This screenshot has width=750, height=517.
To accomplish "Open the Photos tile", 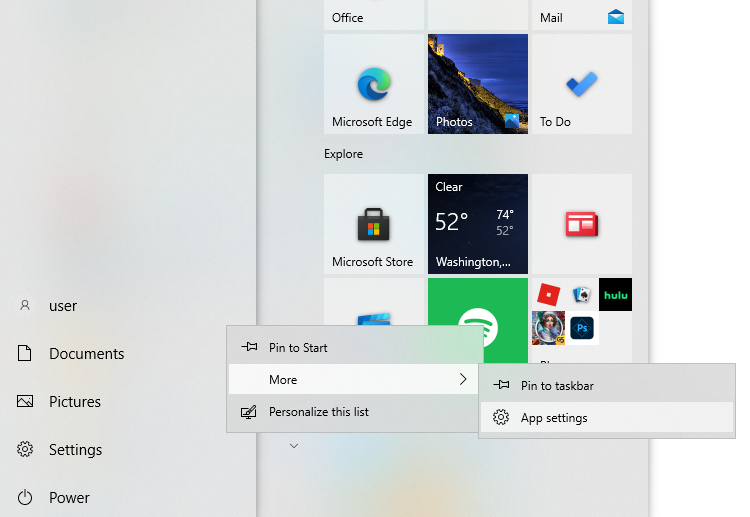I will (478, 84).
